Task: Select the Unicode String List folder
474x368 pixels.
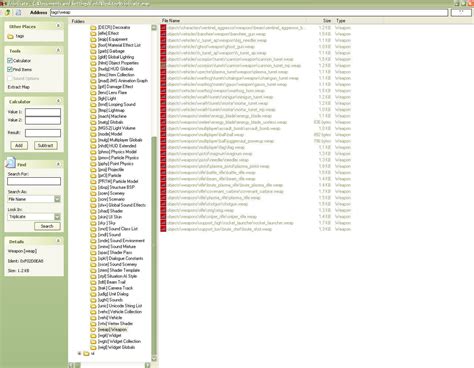Action: coord(116,306)
